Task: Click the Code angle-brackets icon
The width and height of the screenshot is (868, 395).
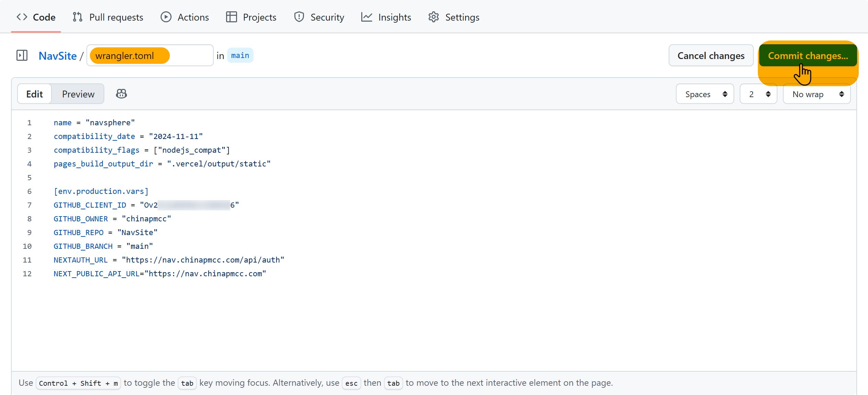Action: (22, 17)
